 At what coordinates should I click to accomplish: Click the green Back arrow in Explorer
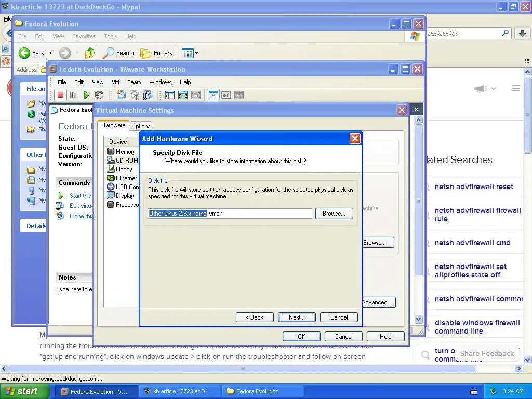(x=24, y=53)
